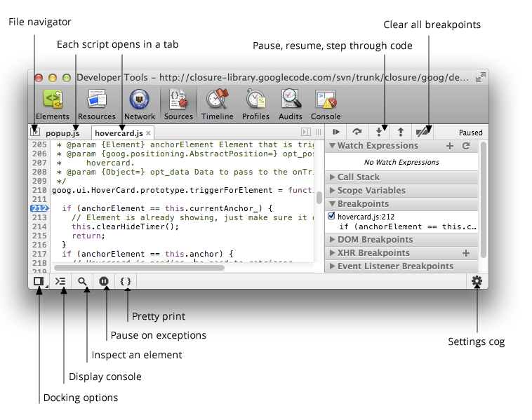532x420 pixels.
Task: Switch to the popup.js tab
Action: point(62,133)
